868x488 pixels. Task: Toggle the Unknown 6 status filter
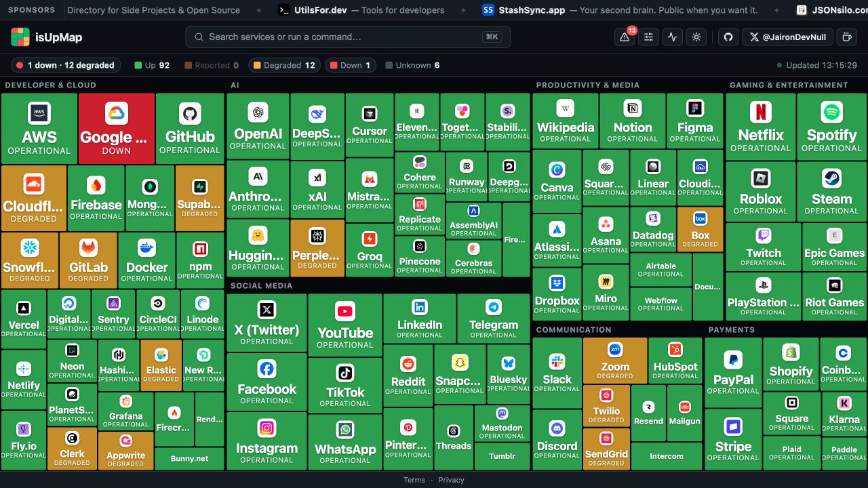point(412,65)
